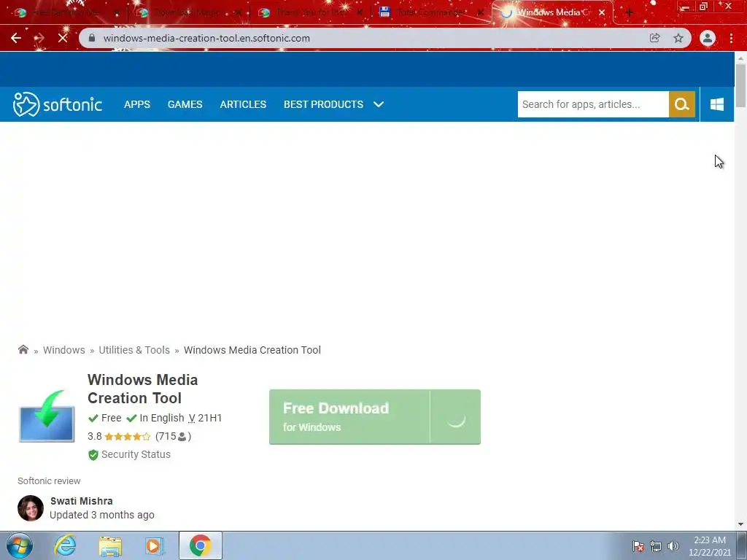Bookmark this page with the star
The height and width of the screenshot is (560, 747).
pyautogui.click(x=678, y=38)
